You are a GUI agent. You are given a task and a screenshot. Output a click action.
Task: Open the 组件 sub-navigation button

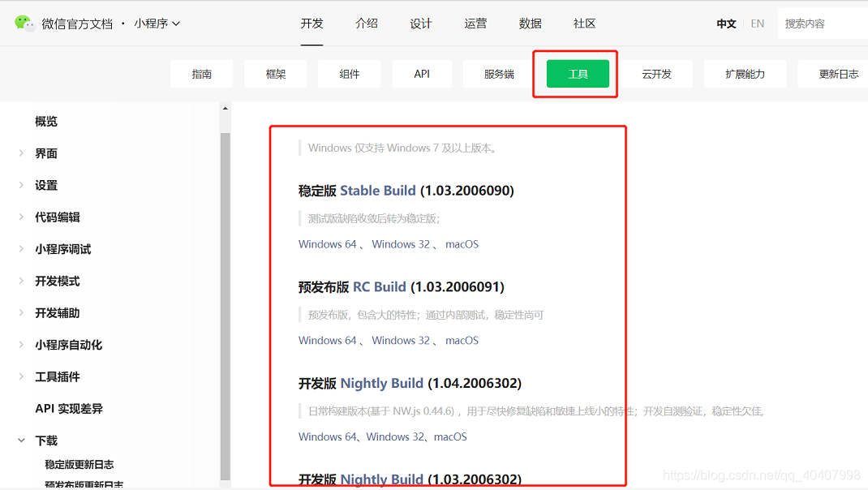350,74
